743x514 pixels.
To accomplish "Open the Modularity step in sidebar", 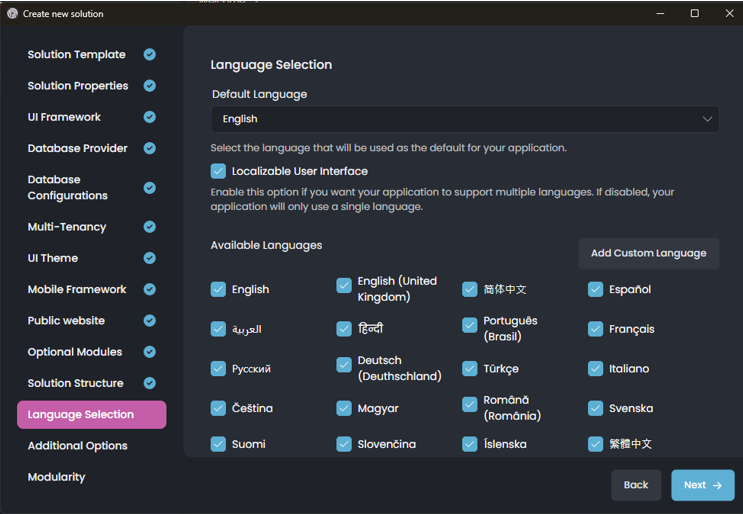I will pos(57,477).
